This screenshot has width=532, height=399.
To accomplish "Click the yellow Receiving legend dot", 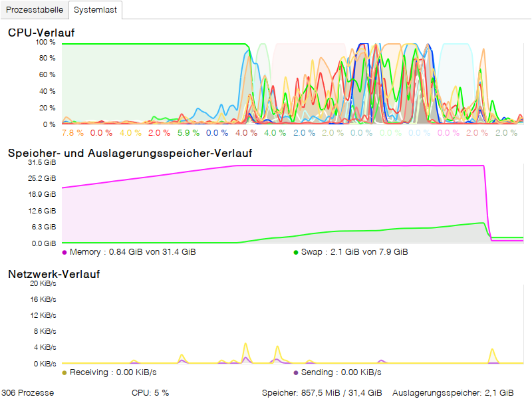I will [65, 373].
